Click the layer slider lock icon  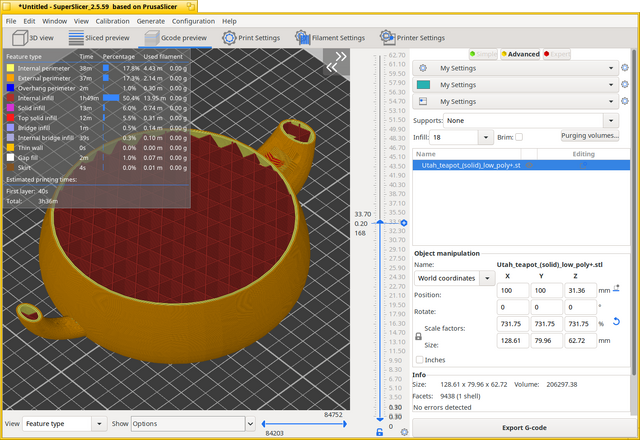[x=380, y=432]
